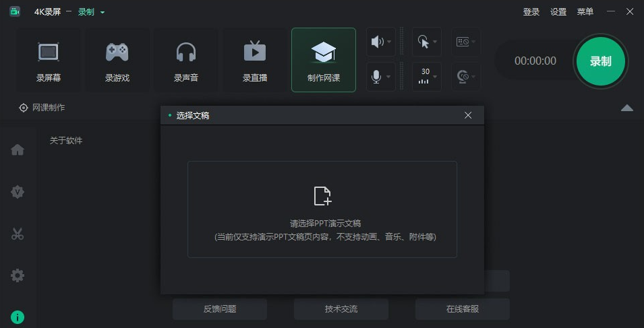Click the VIP badge icon in sidebar
Screen dimensions: 644x328
coord(18,192)
